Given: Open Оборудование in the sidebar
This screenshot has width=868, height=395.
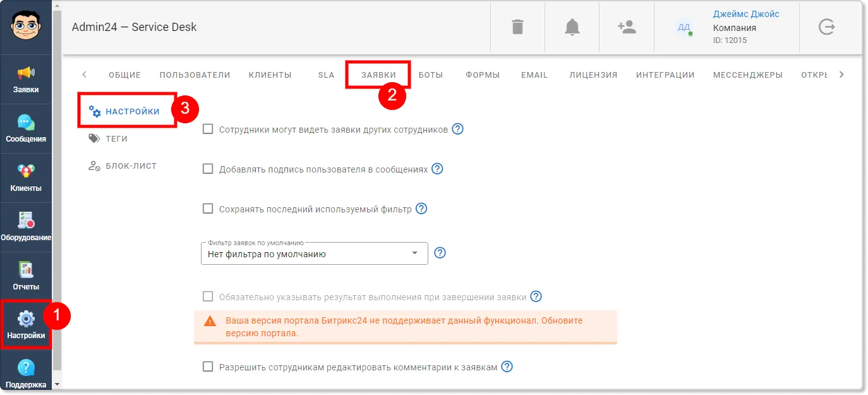Looking at the screenshot, I should (x=26, y=227).
